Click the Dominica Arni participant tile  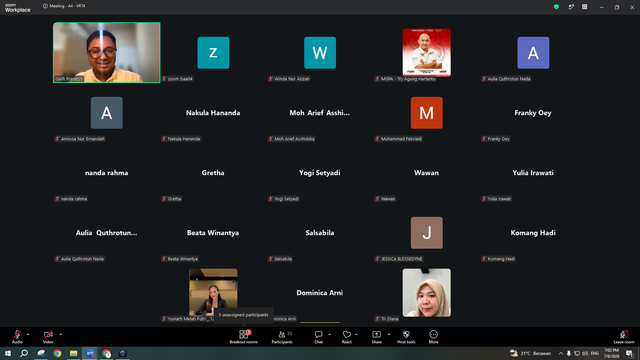coord(320,293)
